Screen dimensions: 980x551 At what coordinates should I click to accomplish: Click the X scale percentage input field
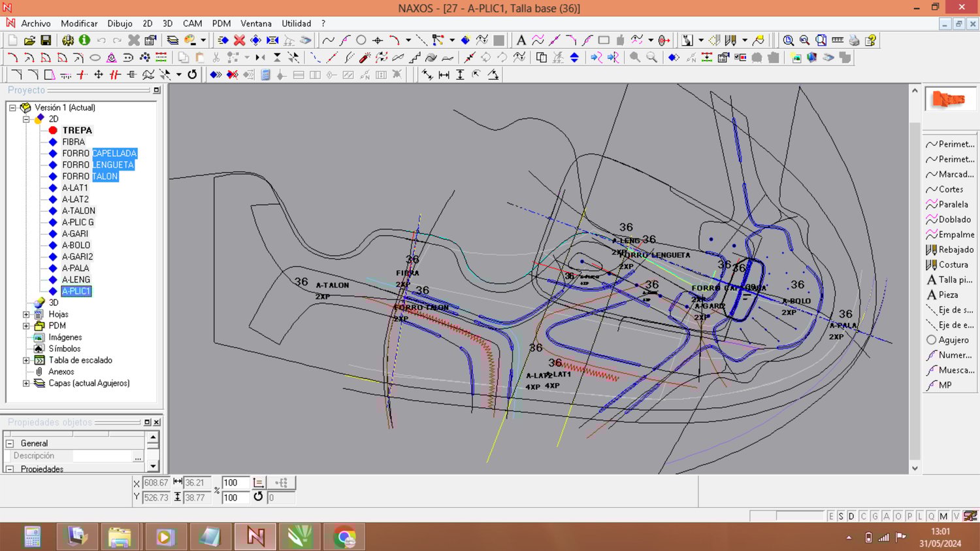tap(235, 483)
